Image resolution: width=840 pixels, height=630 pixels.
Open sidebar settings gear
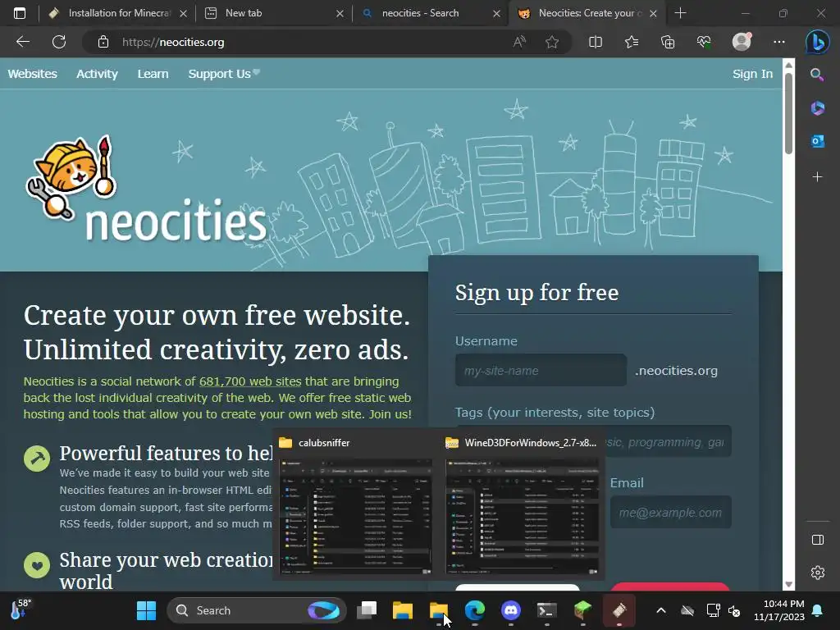point(818,573)
